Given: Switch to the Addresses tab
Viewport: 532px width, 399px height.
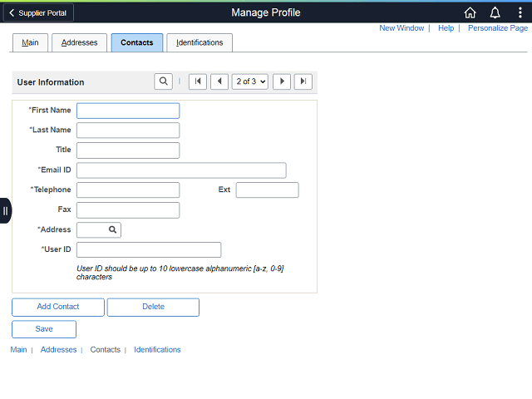Looking at the screenshot, I should 80,42.
